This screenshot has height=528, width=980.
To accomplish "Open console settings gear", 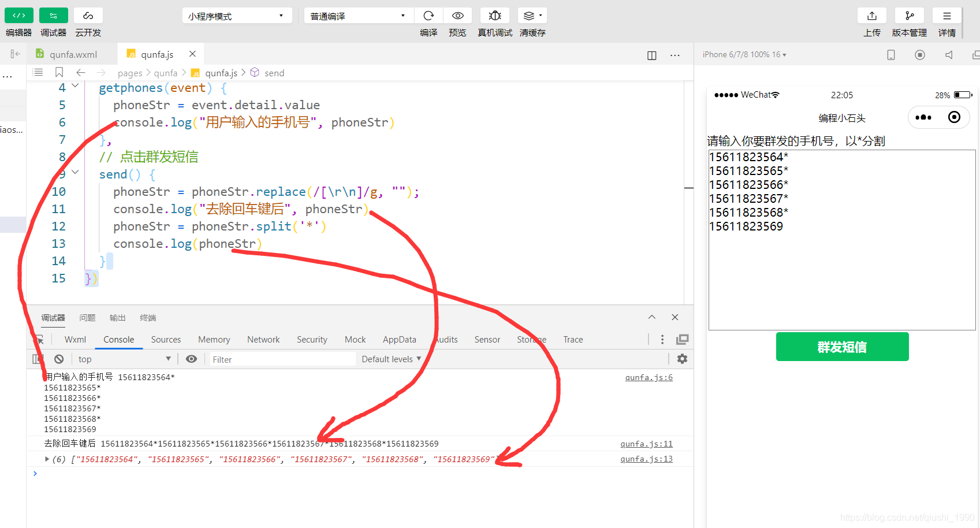I will pos(682,359).
